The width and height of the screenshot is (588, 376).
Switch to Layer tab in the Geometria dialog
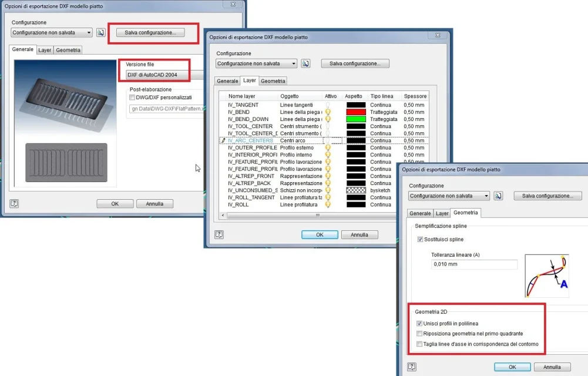442,213
